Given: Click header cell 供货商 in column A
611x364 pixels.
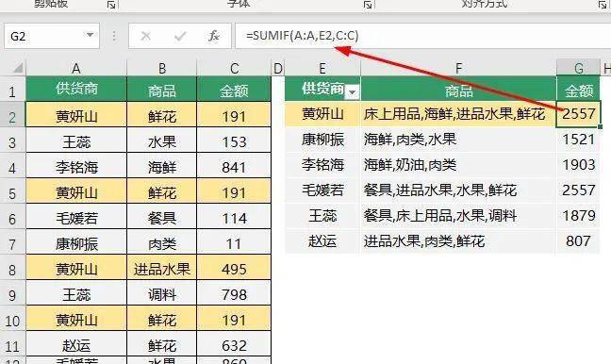Looking at the screenshot, I should (76, 89).
